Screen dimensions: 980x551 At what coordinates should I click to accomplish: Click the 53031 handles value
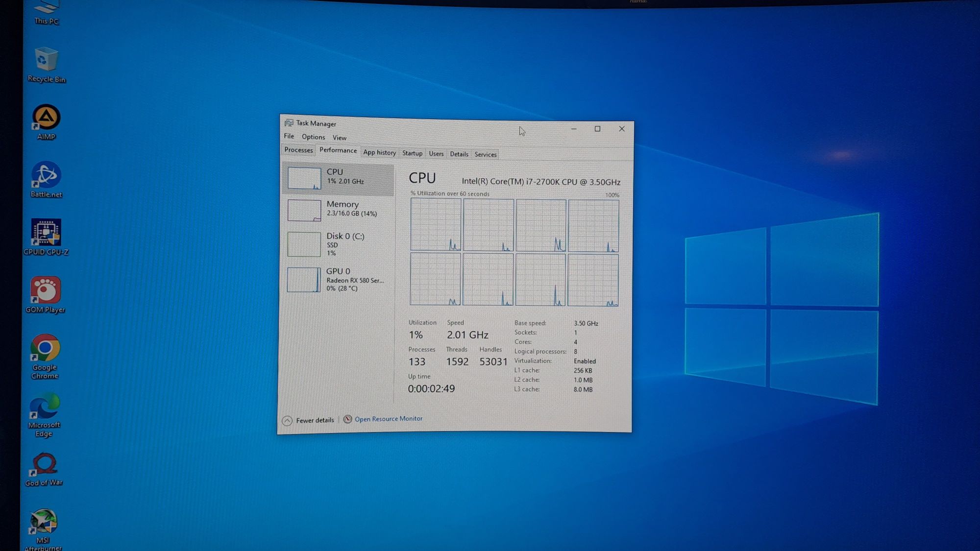click(493, 362)
